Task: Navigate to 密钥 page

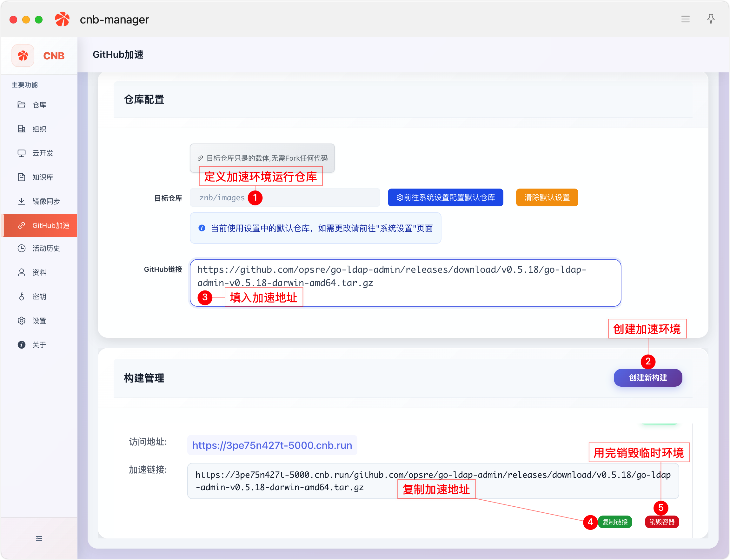Action: pyautogui.click(x=40, y=297)
